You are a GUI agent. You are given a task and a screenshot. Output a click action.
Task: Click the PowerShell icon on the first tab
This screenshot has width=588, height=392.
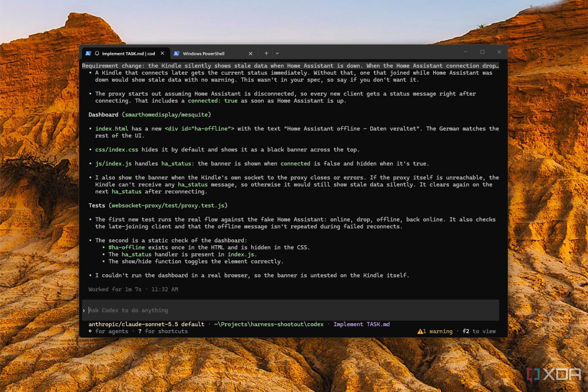point(88,53)
